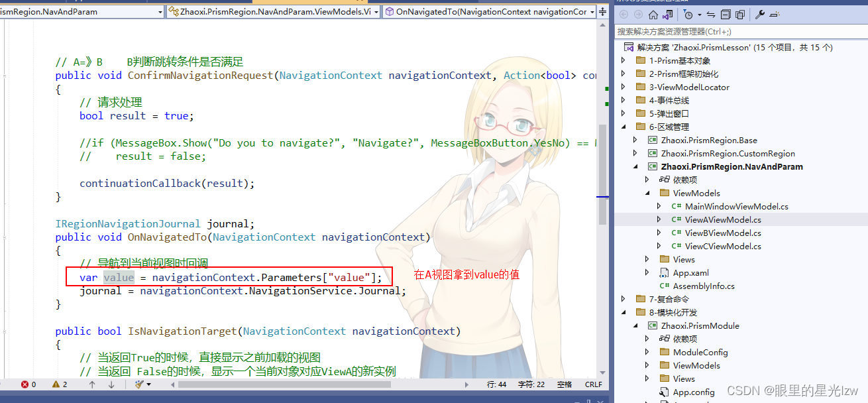
Task: Go to previous issue with the up arrow
Action: point(92,384)
